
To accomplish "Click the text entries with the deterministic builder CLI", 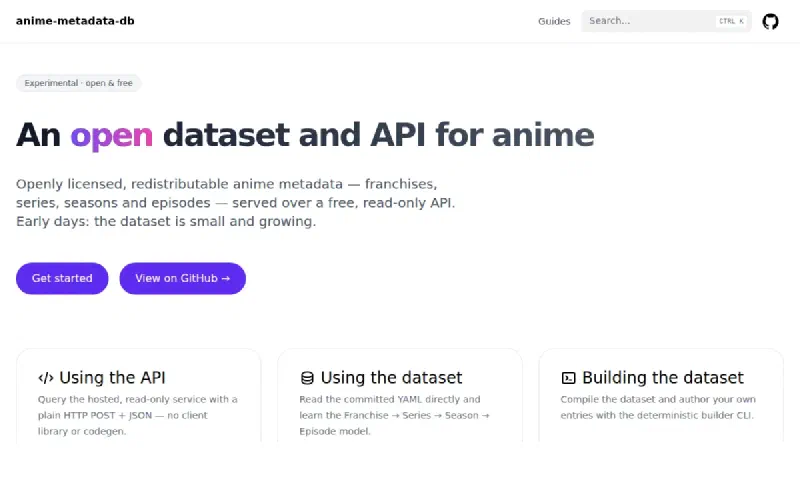I will pyautogui.click(x=657, y=415).
